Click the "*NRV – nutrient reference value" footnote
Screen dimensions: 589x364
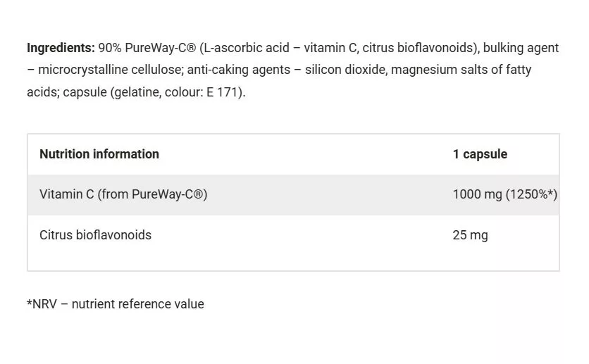tap(116, 304)
